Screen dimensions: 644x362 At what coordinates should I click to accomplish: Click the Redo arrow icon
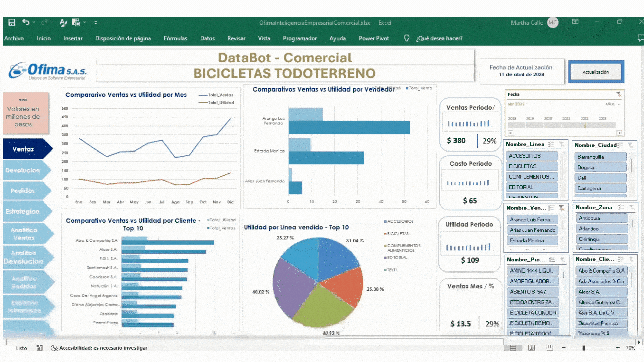(44, 22)
